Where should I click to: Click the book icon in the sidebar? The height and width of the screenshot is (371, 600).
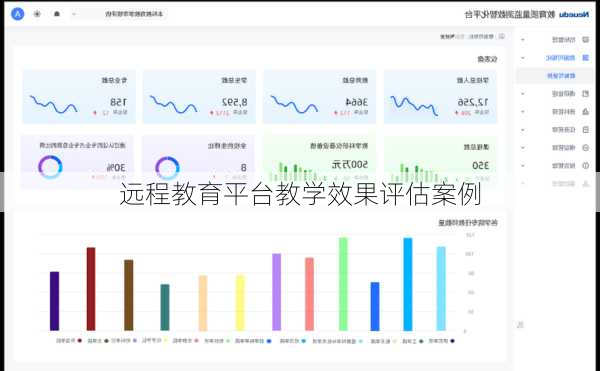click(x=585, y=93)
